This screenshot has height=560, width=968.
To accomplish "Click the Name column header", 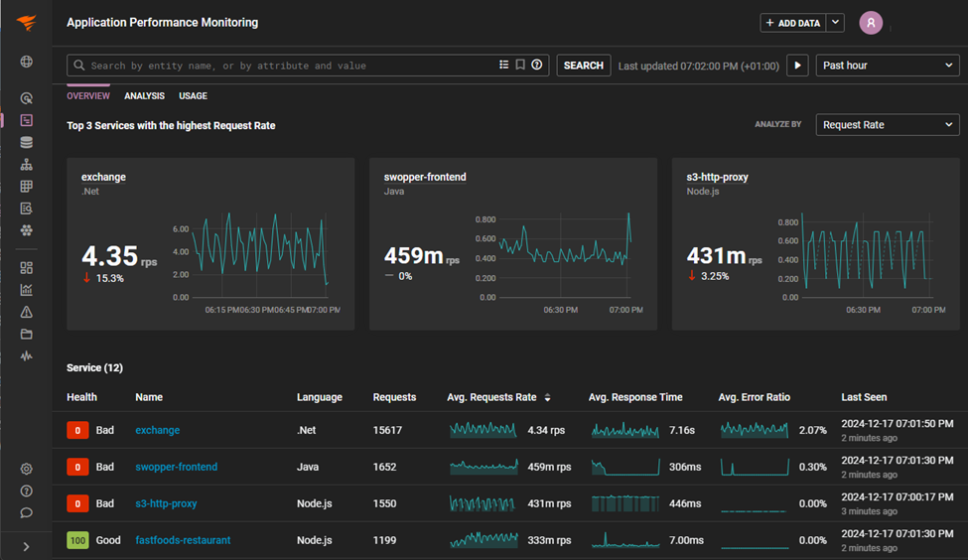I will point(149,397).
